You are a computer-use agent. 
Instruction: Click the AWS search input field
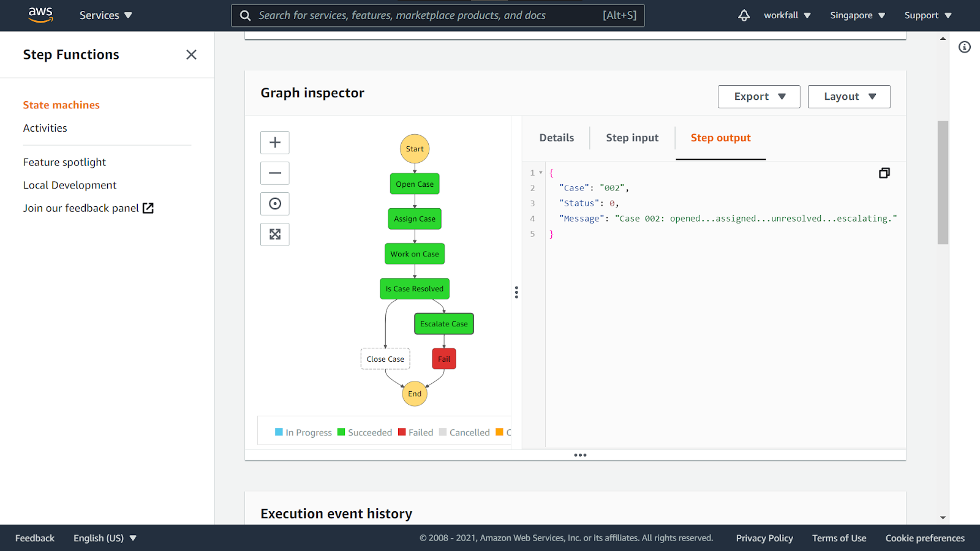437,15
